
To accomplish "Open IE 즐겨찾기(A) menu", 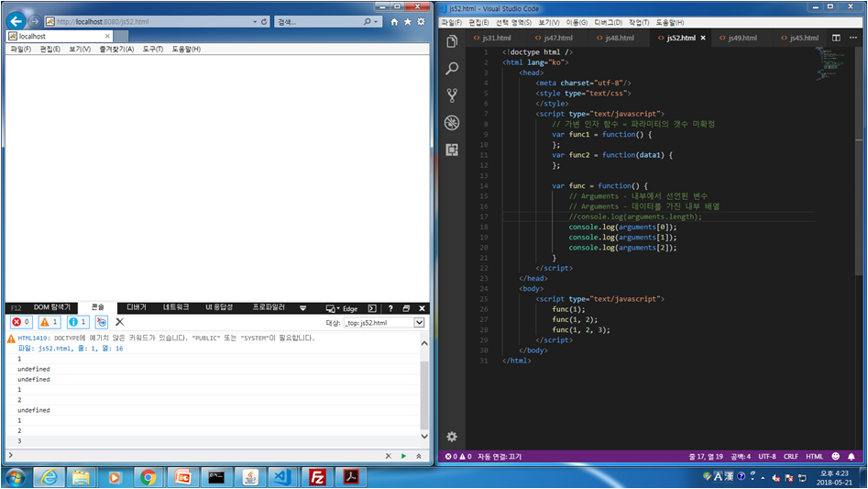I will tap(116, 49).
